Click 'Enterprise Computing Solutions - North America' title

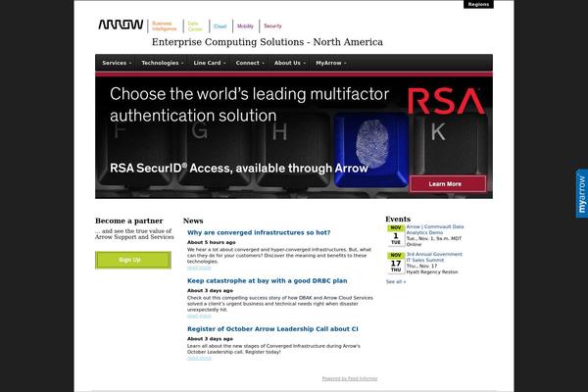pos(268,42)
